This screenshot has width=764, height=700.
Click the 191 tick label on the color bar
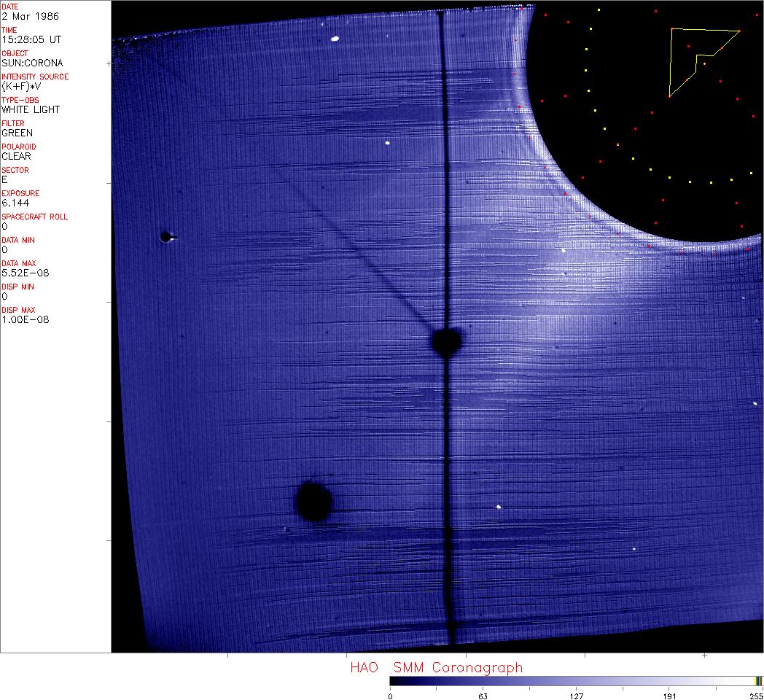[x=669, y=696]
